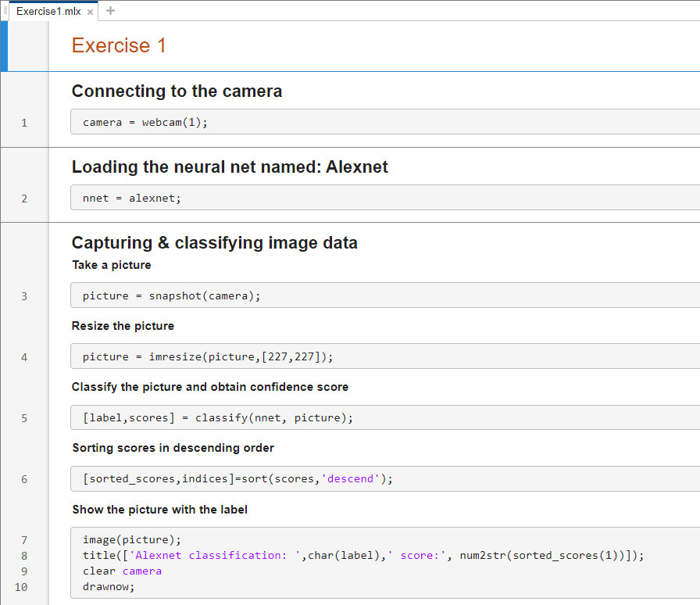
Task: Click line number 6 beside the sort code
Action: point(24,478)
